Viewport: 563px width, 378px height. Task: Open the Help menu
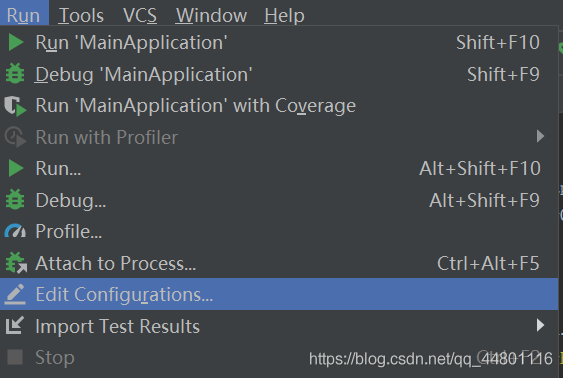coord(284,15)
